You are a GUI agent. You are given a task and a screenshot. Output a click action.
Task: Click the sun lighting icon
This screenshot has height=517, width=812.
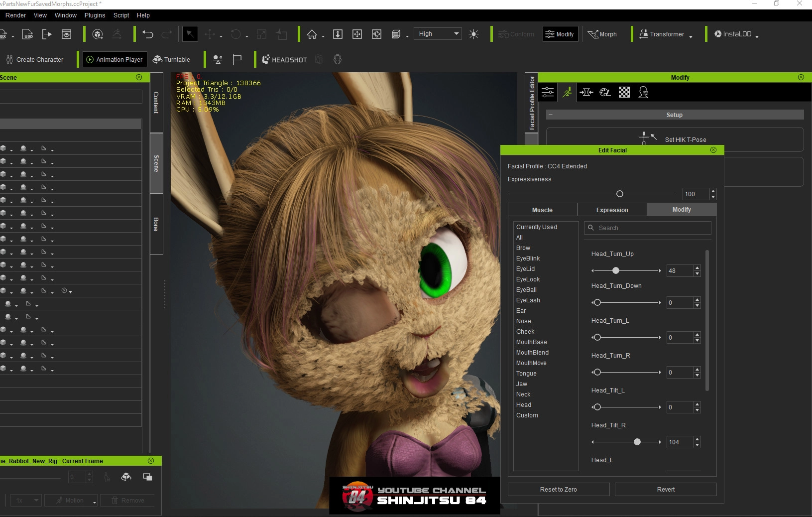click(473, 34)
